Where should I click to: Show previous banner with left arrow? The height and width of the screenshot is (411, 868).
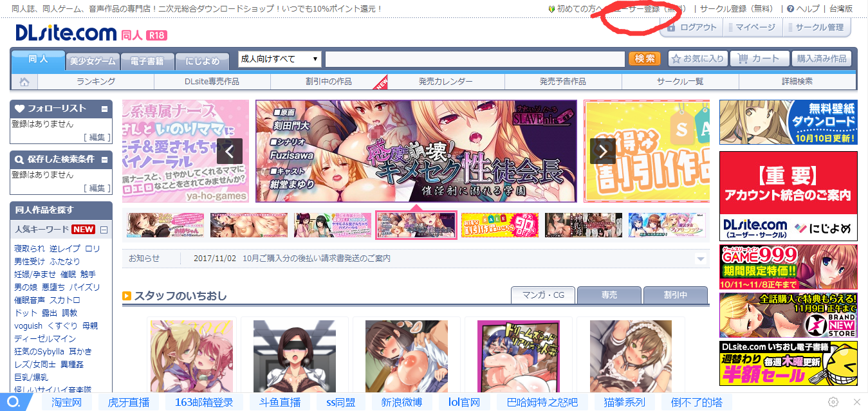pyautogui.click(x=230, y=151)
